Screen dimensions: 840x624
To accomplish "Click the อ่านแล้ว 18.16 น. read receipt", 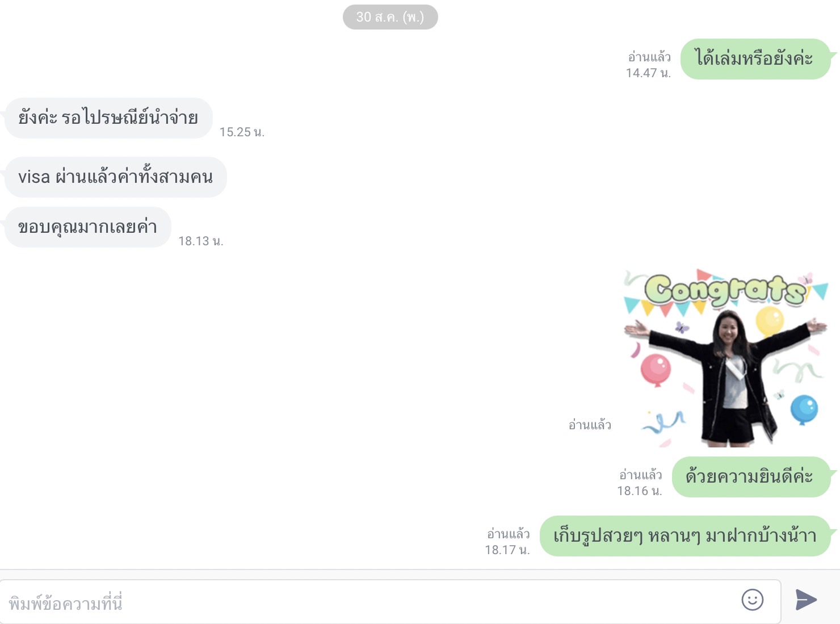I will [x=640, y=483].
